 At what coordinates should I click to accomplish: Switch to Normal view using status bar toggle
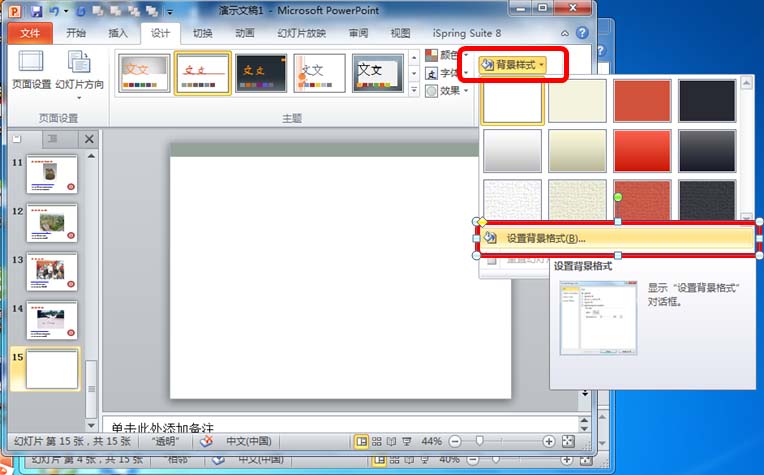tap(361, 441)
